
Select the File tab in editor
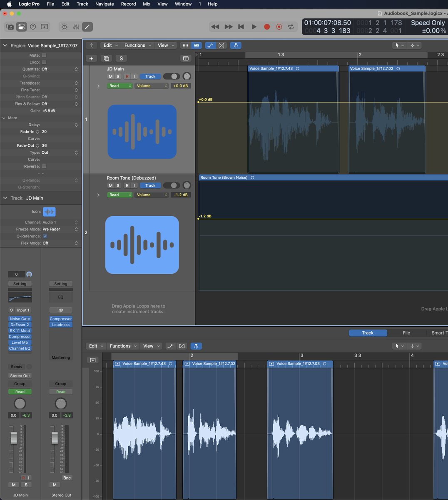pos(406,333)
